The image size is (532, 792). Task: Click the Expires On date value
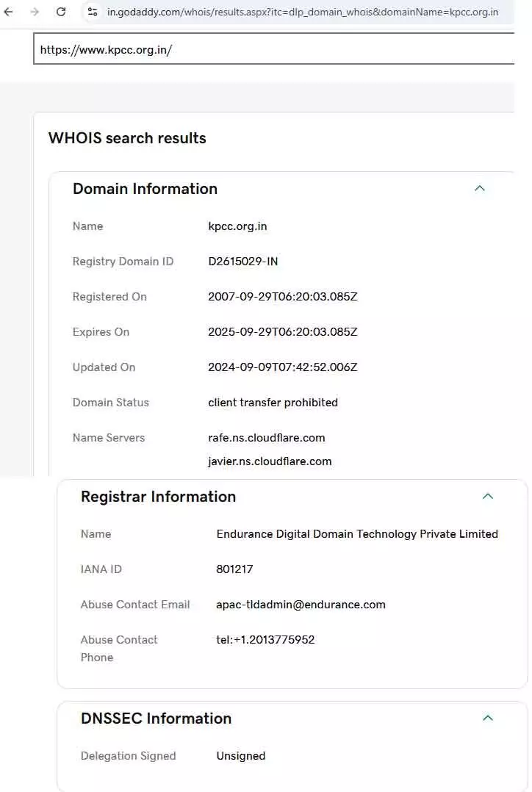tap(282, 332)
